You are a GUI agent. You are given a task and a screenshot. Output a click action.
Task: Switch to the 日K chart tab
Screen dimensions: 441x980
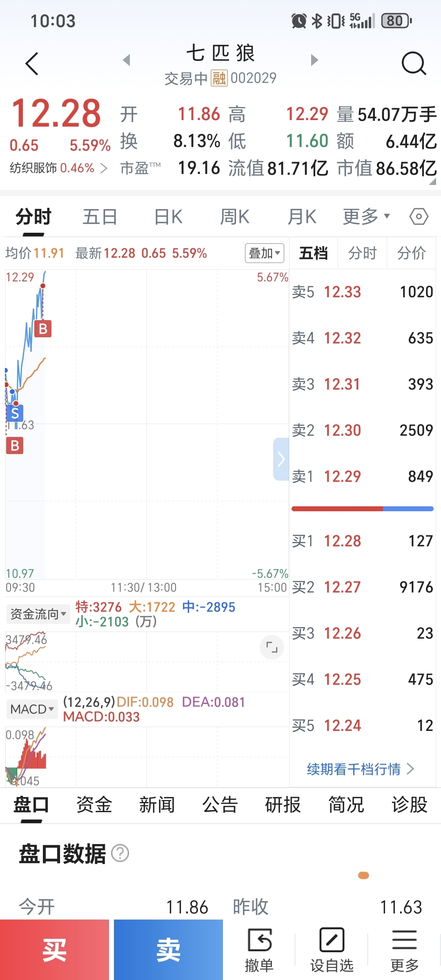[x=168, y=216]
